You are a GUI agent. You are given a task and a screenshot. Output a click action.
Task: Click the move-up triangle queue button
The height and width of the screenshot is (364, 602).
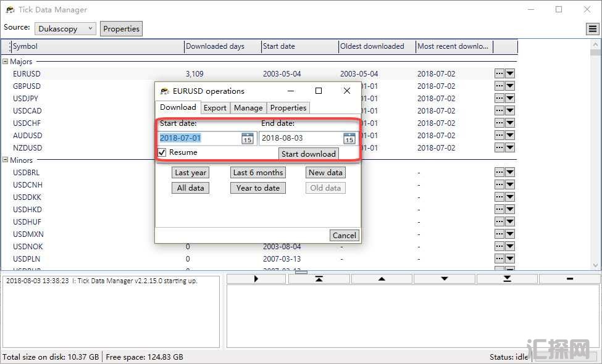pos(382,279)
